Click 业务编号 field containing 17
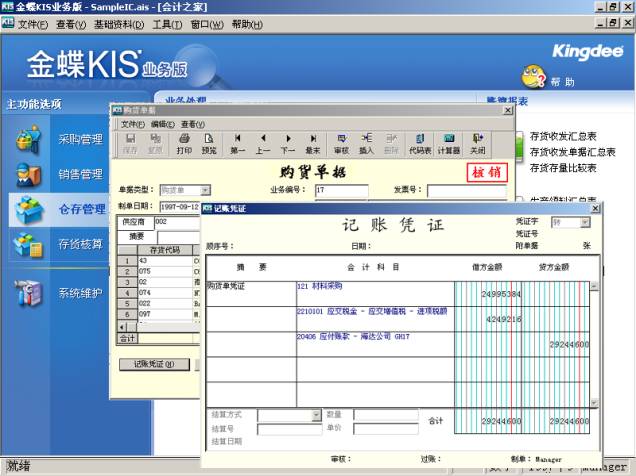Screen dimensions: 636x476 click(x=342, y=190)
